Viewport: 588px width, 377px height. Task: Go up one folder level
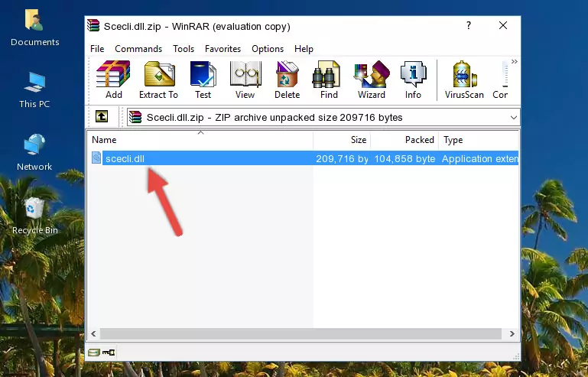tap(102, 117)
